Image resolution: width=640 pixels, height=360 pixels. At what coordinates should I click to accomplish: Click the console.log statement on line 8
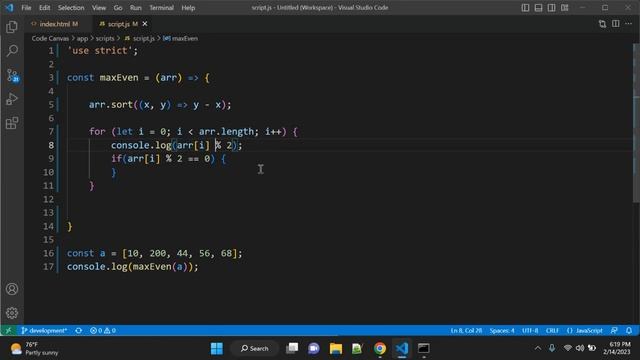pos(176,145)
